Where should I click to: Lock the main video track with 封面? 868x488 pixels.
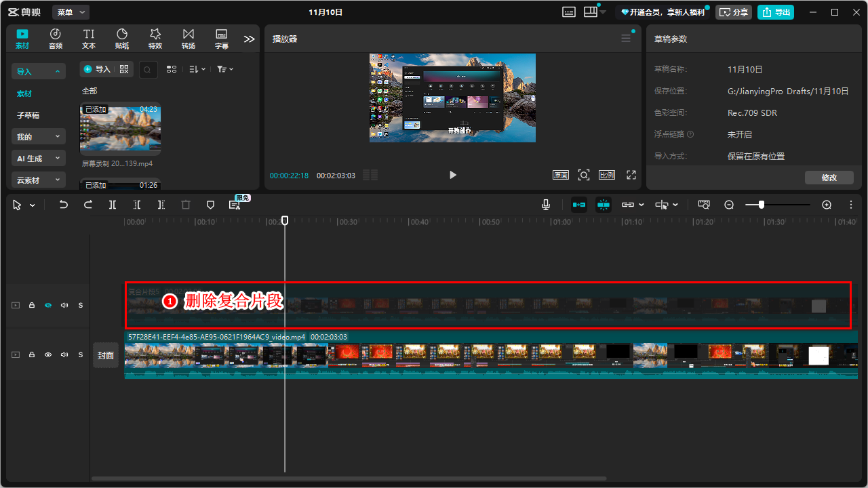(32, 354)
